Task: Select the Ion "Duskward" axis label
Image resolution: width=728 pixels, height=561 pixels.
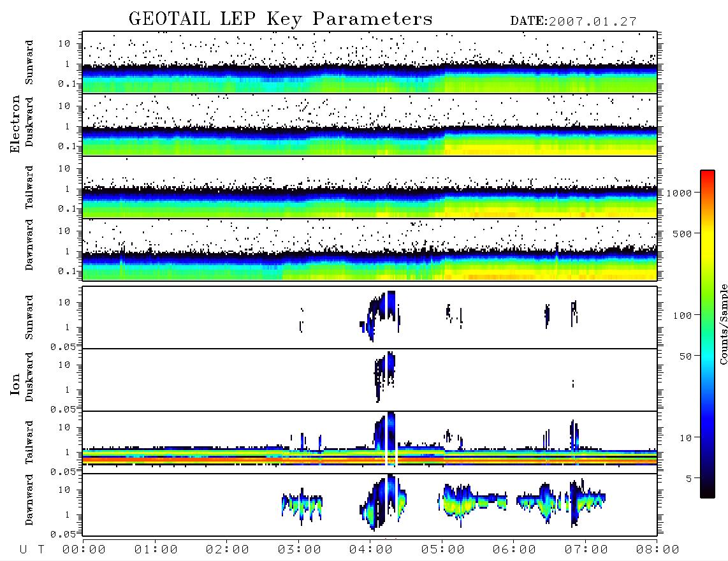Action: [x=29, y=377]
